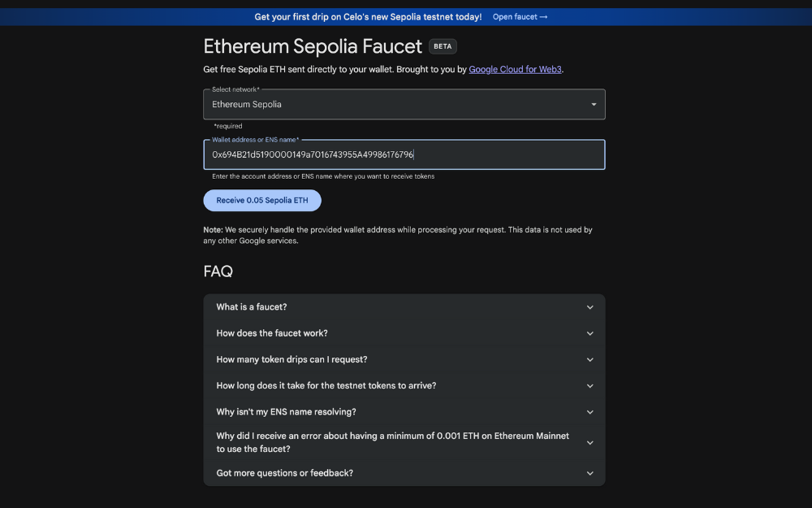The image size is (812, 508).
Task: Click the 'How long does it take' question text
Action: click(x=326, y=386)
